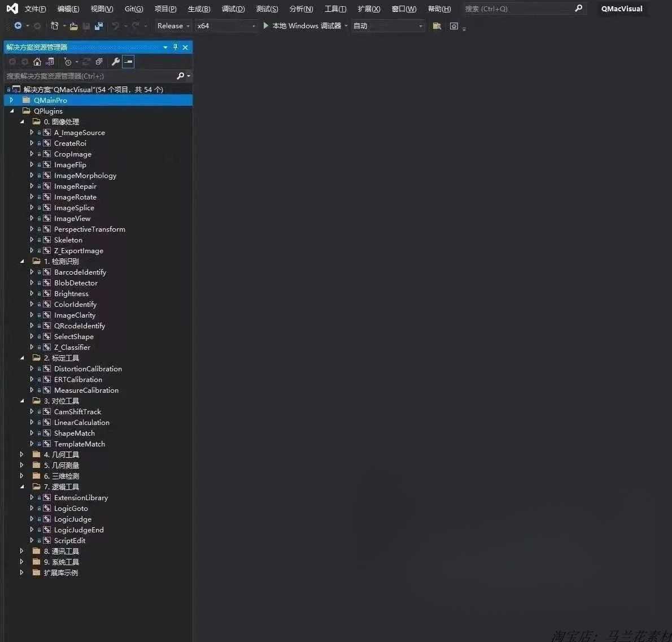The height and width of the screenshot is (642, 672).
Task: Click the New Project toolbar icon
Action: (54, 26)
